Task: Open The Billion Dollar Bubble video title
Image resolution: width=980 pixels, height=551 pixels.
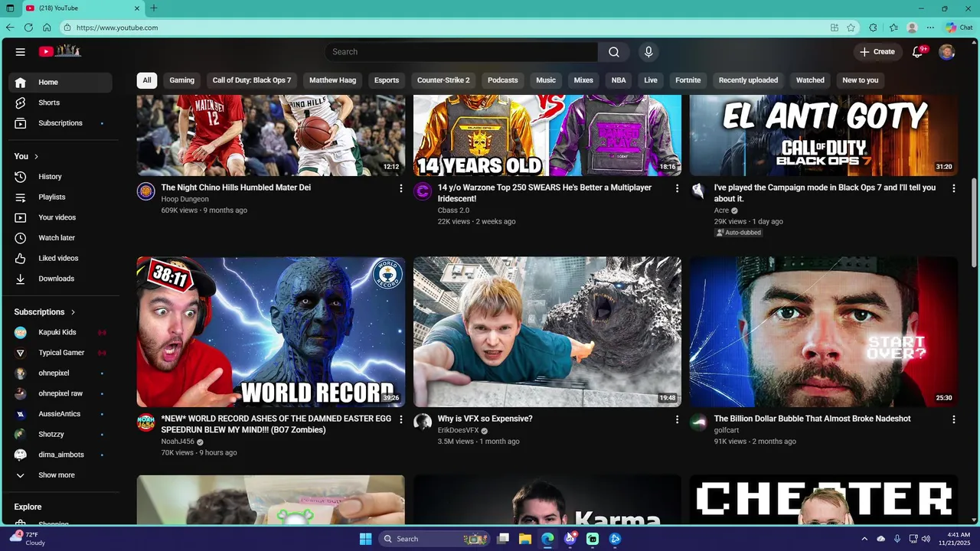Action: 812,419
